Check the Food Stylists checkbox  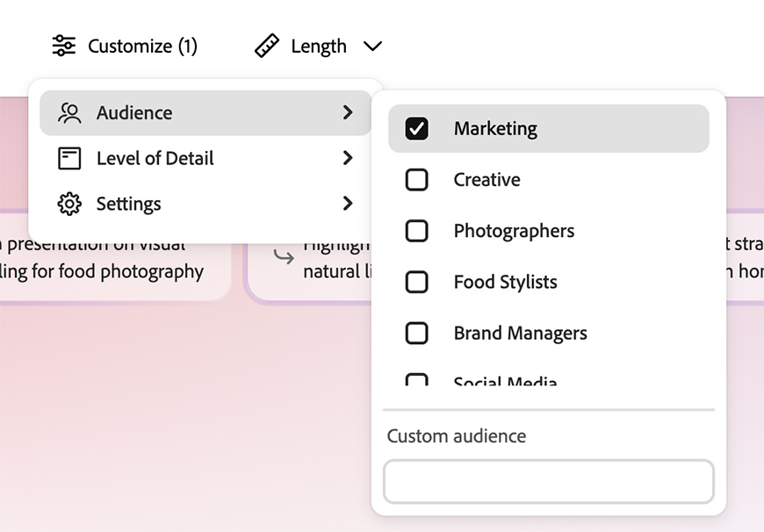click(x=416, y=282)
